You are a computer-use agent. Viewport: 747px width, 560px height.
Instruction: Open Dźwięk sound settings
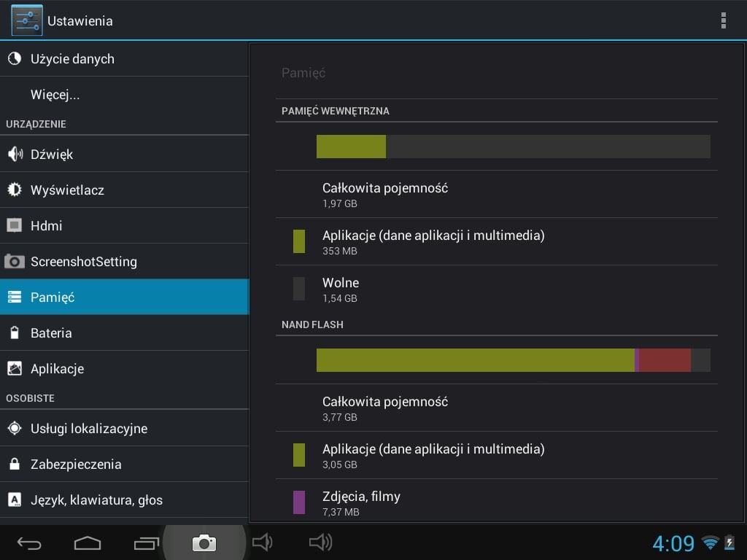pyautogui.click(x=124, y=154)
